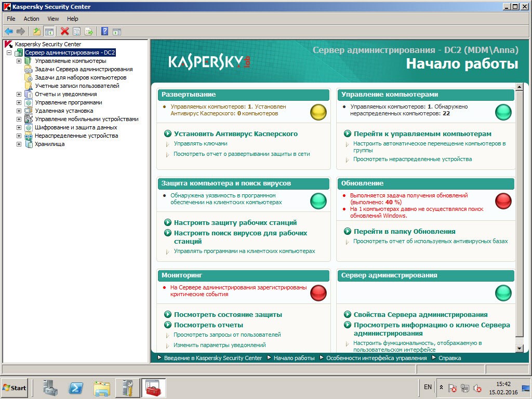
Task: Select Учетные записи пользователей tree item
Action: tap(77, 86)
